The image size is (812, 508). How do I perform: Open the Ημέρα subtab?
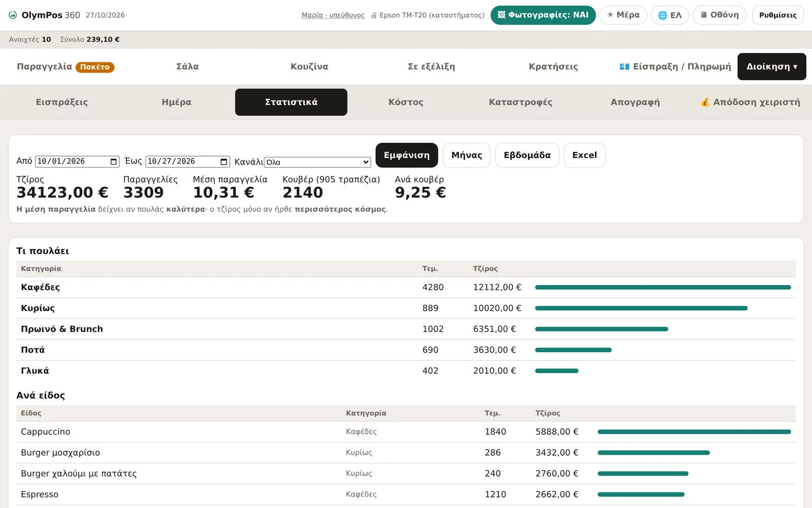pyautogui.click(x=177, y=102)
